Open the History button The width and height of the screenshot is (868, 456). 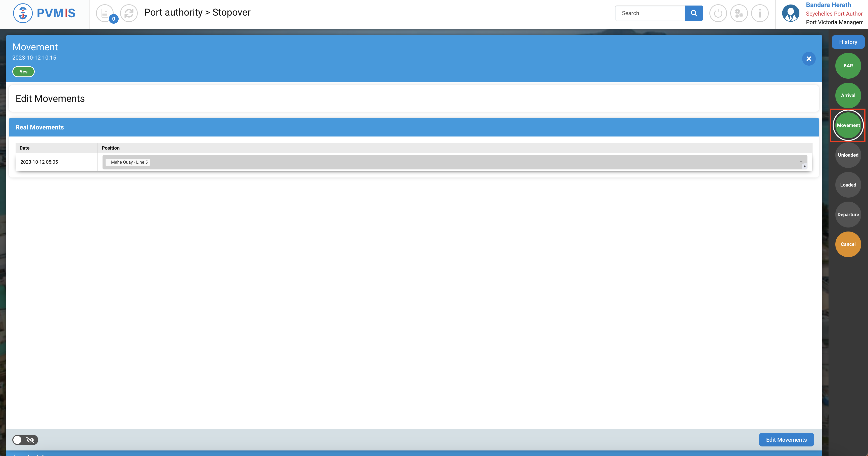click(848, 42)
